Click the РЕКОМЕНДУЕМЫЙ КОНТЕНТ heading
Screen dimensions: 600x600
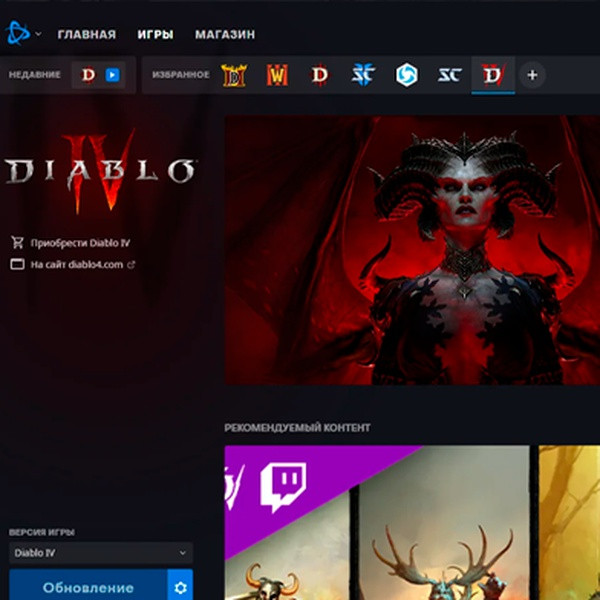pyautogui.click(x=297, y=427)
